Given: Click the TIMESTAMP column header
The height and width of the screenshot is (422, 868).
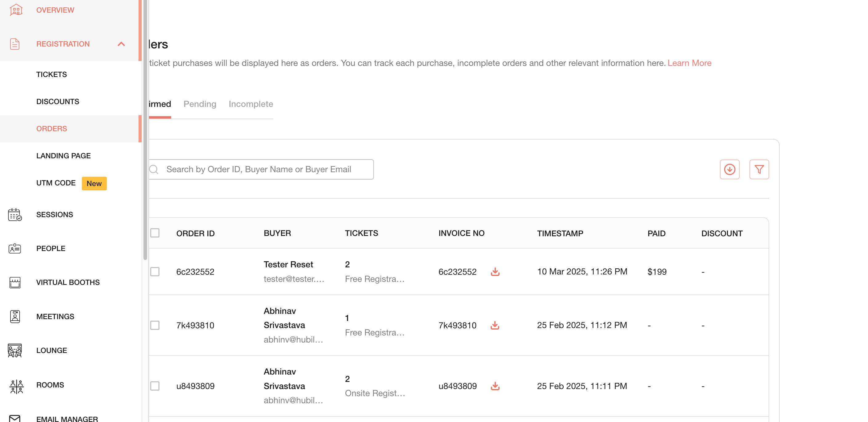Looking at the screenshot, I should tap(560, 233).
